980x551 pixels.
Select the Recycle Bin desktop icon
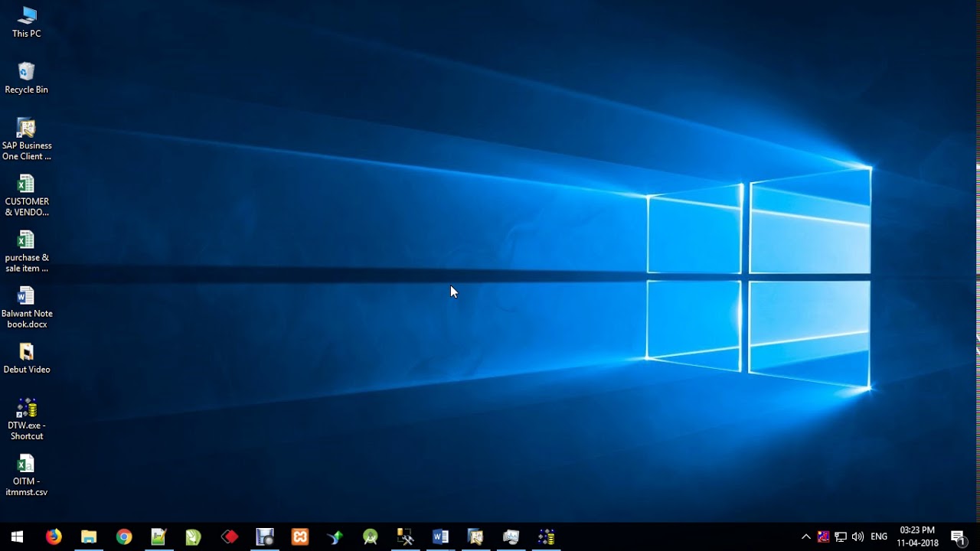[27, 78]
